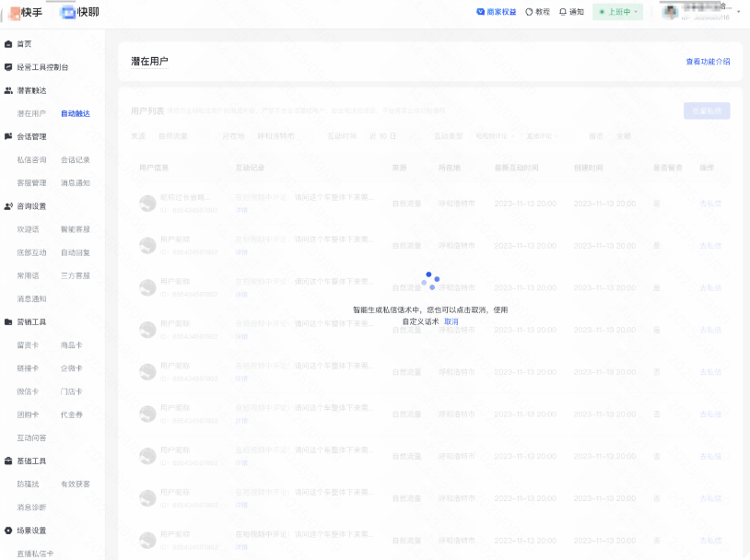Screen dimensions: 750x560
Task: Select 智能客服 in the sidebar
Action: [76, 229]
